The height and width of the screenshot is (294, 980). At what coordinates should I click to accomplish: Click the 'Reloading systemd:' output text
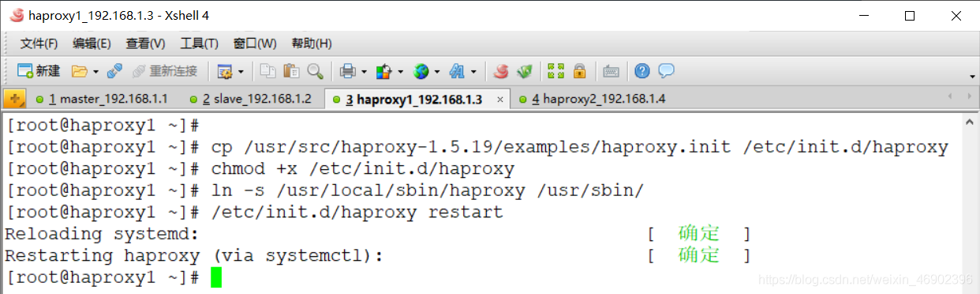coord(102,234)
